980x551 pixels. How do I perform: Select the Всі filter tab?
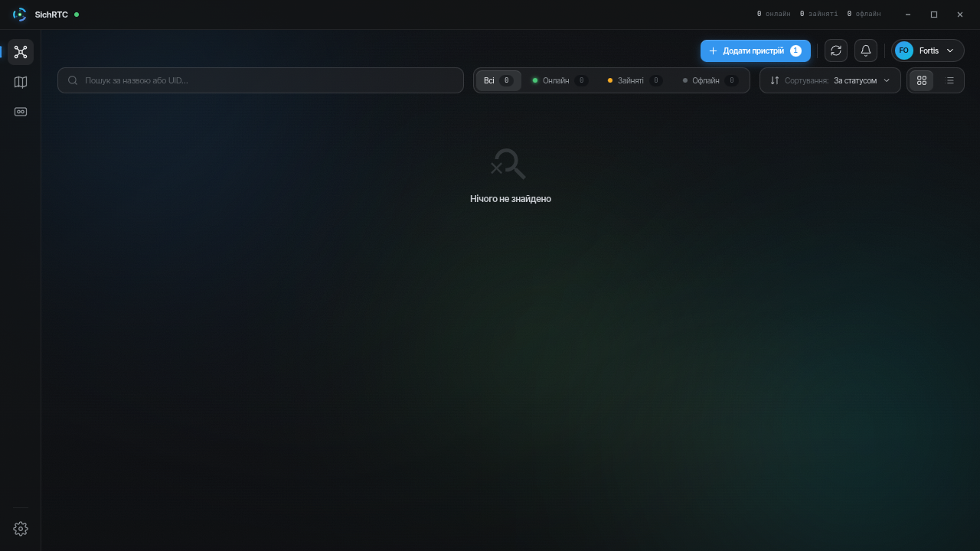coord(498,80)
